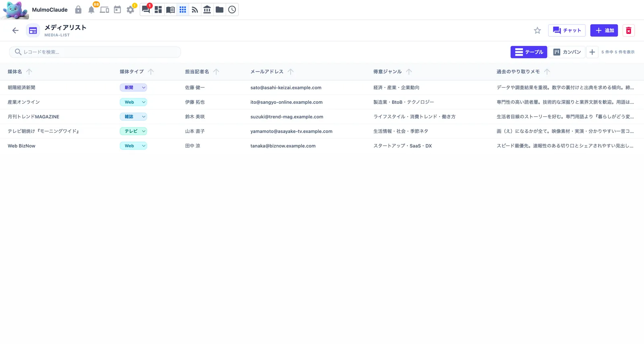The image size is (644, 344).
Task: Sort by 担当記者名 column arrow
Action: [x=216, y=72]
